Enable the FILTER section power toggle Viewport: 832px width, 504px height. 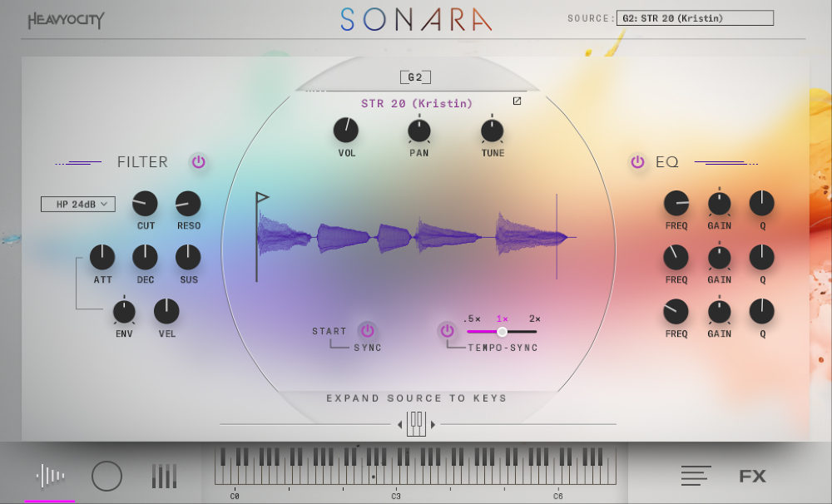pyautogui.click(x=198, y=161)
